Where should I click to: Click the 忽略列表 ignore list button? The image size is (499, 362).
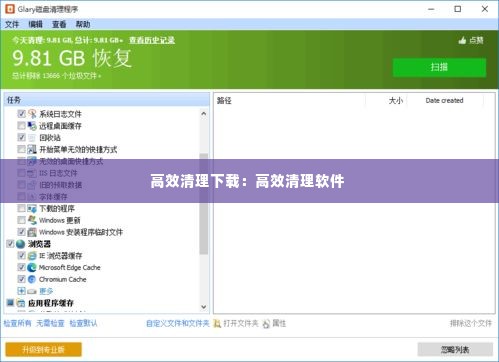point(455,350)
